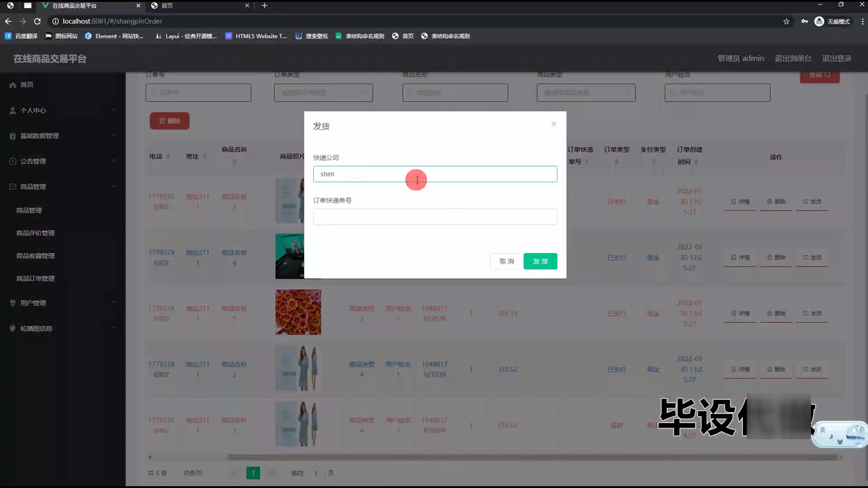
Task: Click the 首页 home icon in sidebar
Action: [13, 85]
